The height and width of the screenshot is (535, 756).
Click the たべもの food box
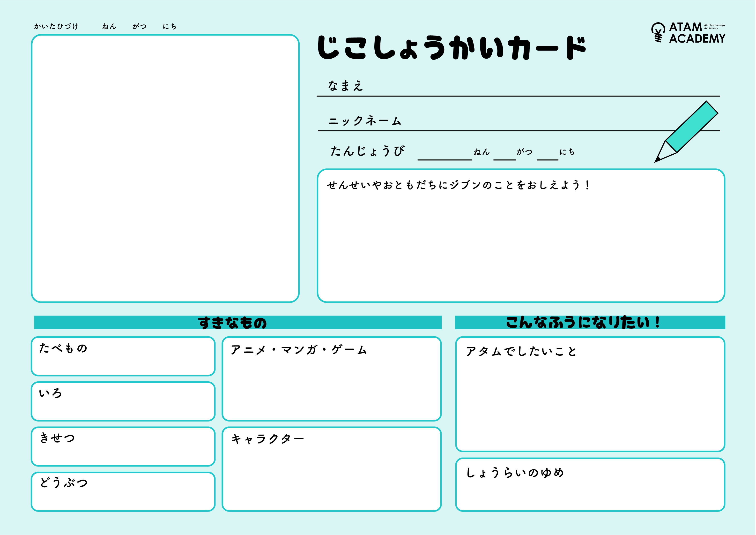[x=123, y=356]
